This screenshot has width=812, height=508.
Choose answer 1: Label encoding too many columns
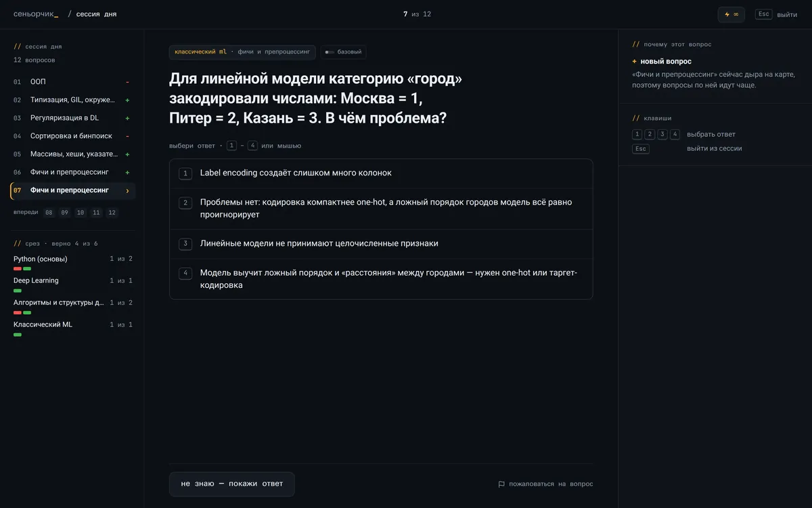click(381, 173)
